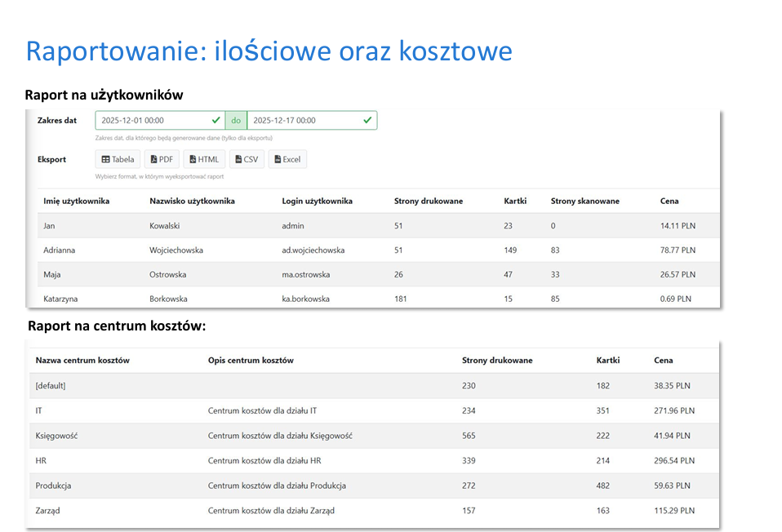Click the name 'Maja' in users table
This screenshot has height=532, width=782.
[x=52, y=275]
